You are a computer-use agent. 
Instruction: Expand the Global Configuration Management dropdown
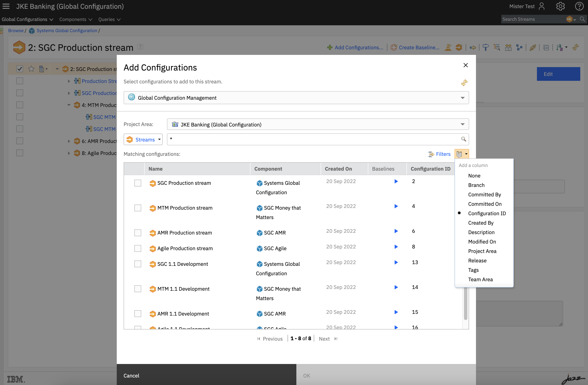coord(462,98)
